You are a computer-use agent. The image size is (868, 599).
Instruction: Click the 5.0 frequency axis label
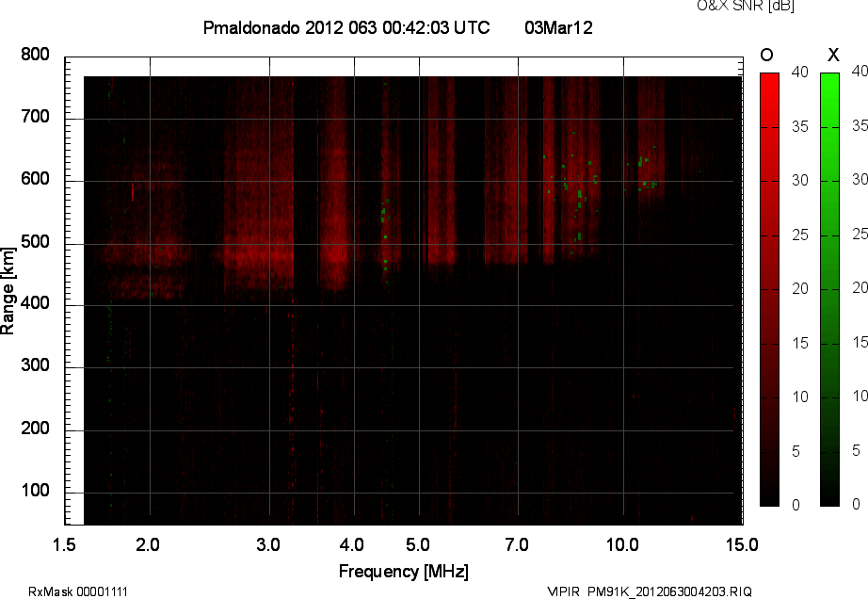[418, 544]
